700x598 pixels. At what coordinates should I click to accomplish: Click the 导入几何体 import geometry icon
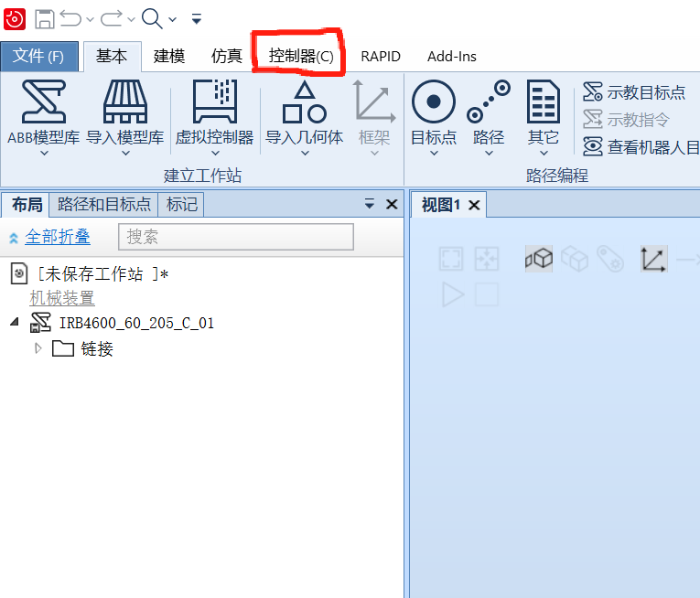305,101
